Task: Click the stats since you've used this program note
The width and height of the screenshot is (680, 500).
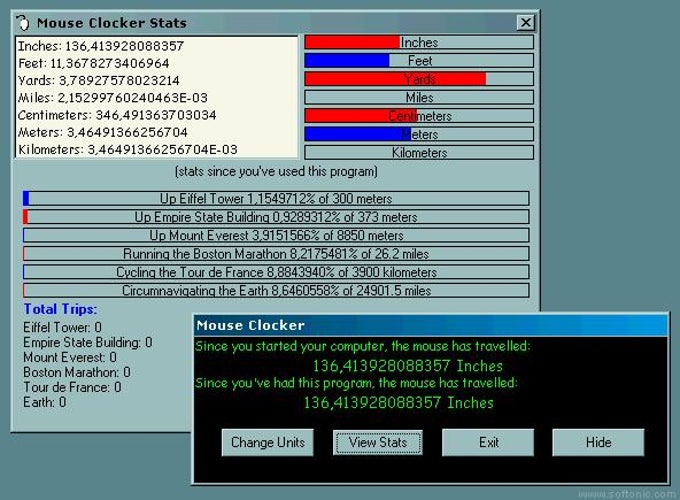Action: click(276, 172)
